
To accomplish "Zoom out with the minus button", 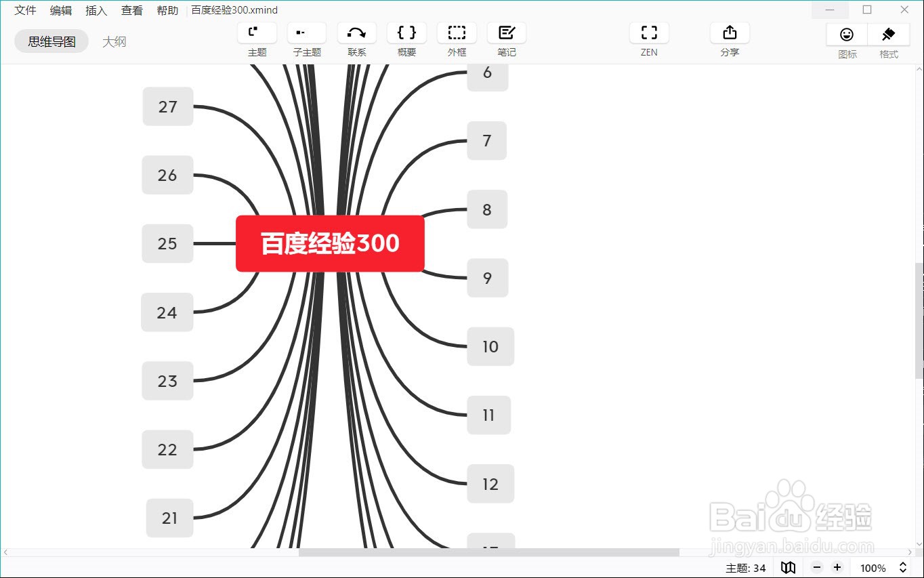I will click(817, 568).
